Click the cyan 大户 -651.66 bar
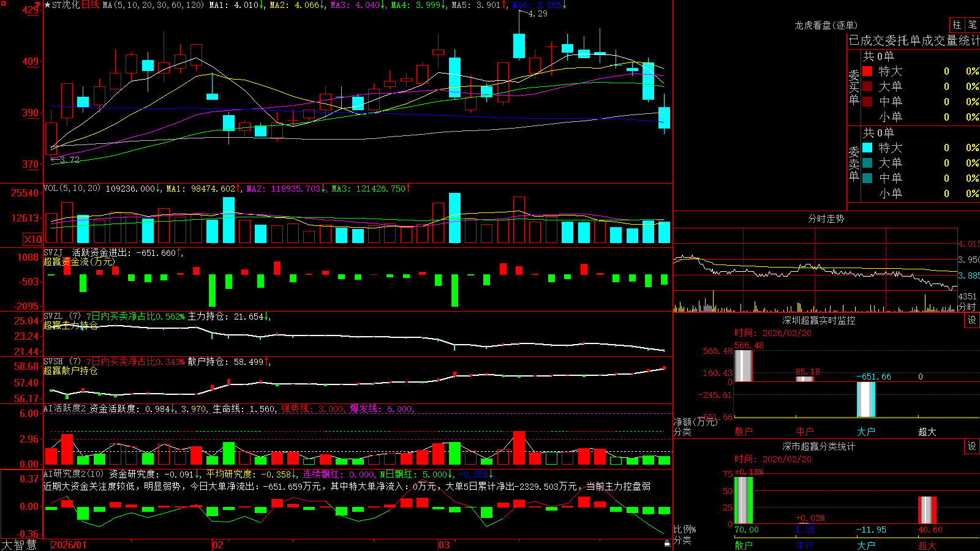 click(865, 399)
